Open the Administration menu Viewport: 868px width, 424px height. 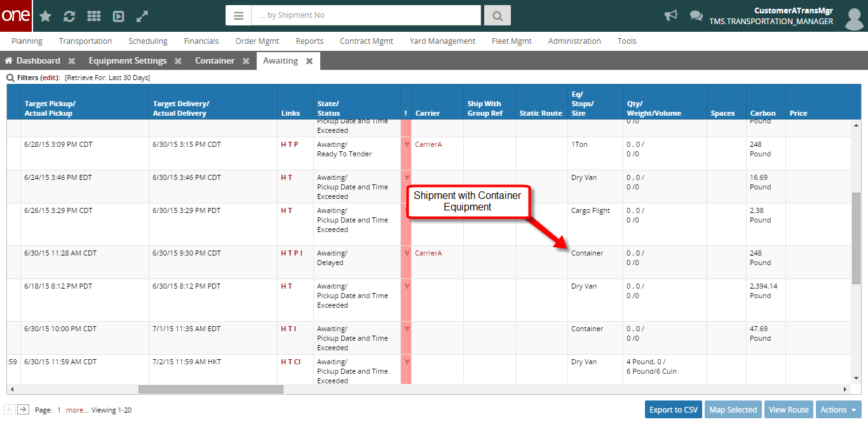[x=574, y=41]
